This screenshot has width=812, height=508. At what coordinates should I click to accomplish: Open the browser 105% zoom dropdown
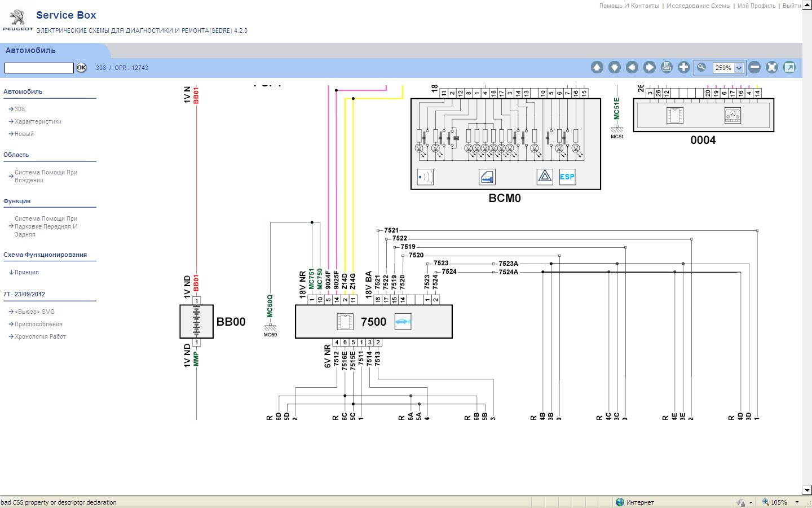[x=797, y=502]
